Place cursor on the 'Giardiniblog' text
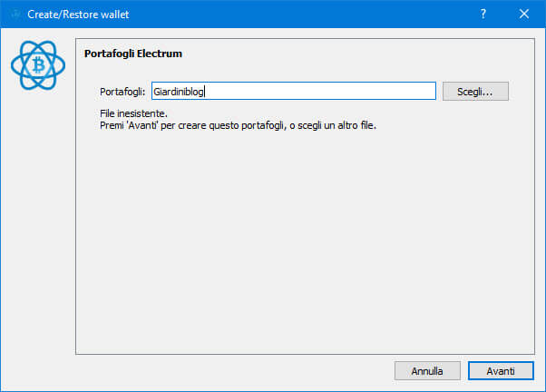Viewport: 546px width, 392px height. [x=179, y=92]
